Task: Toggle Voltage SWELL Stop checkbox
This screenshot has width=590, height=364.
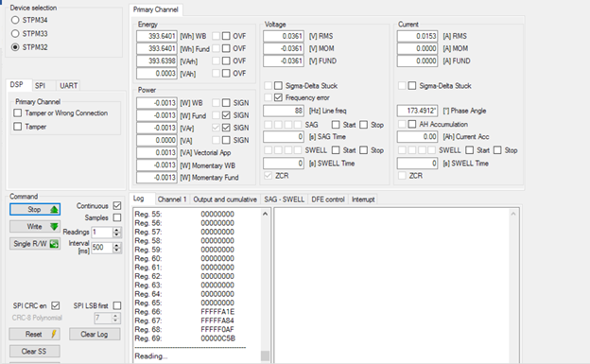Action: click(363, 150)
